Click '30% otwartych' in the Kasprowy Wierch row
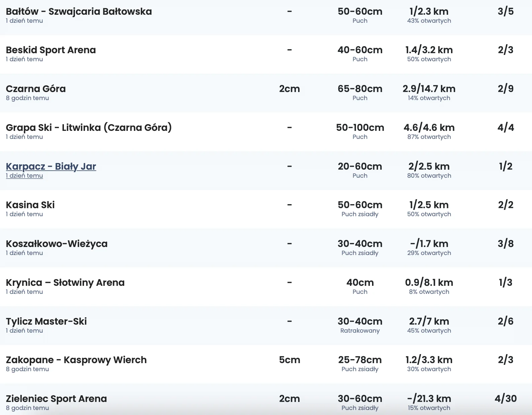Screen dimensions: 532x415 429,369
